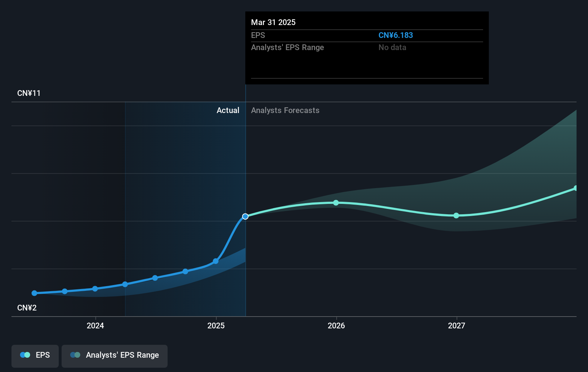Click the 2027 forecast EPS data point
Image resolution: width=588 pixels, height=372 pixels.
(456, 215)
